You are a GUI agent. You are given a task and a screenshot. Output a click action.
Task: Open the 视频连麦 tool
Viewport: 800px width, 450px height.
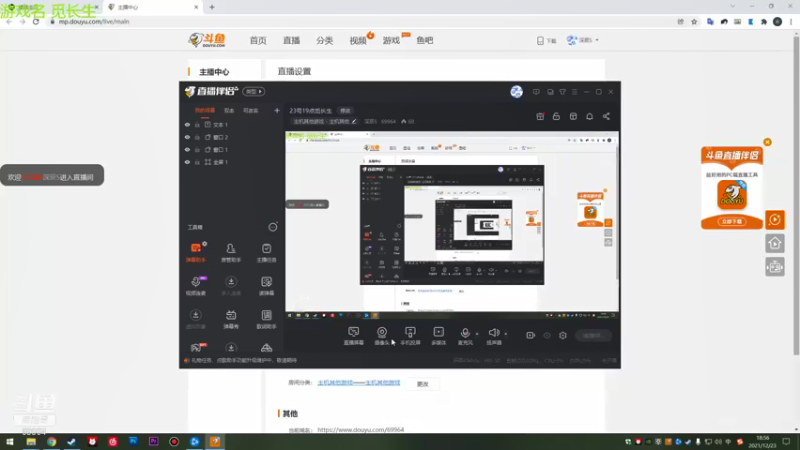(x=196, y=285)
